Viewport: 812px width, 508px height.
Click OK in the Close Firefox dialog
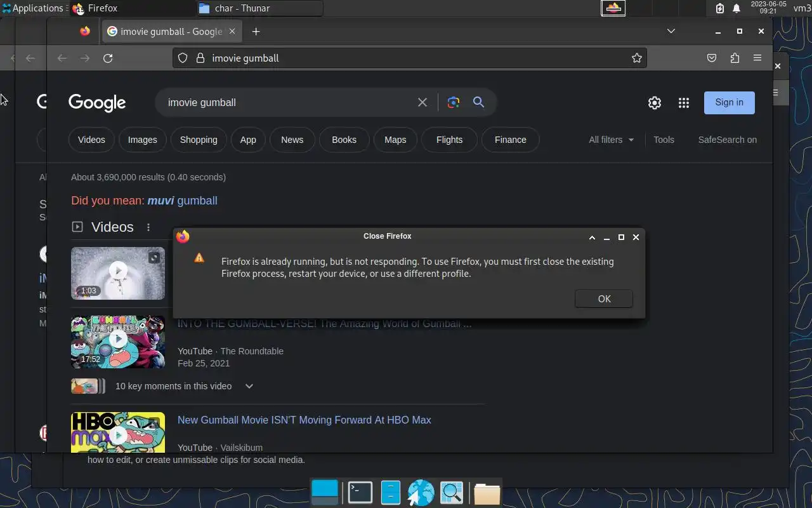click(x=604, y=298)
